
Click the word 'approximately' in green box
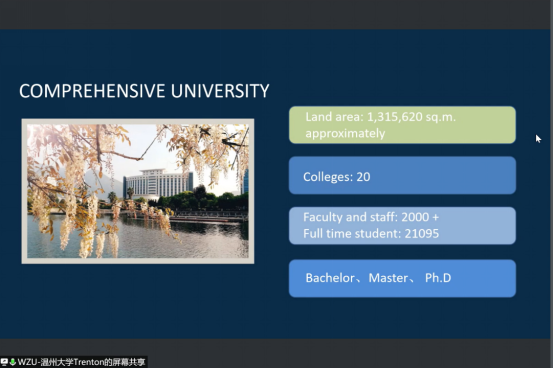point(345,134)
